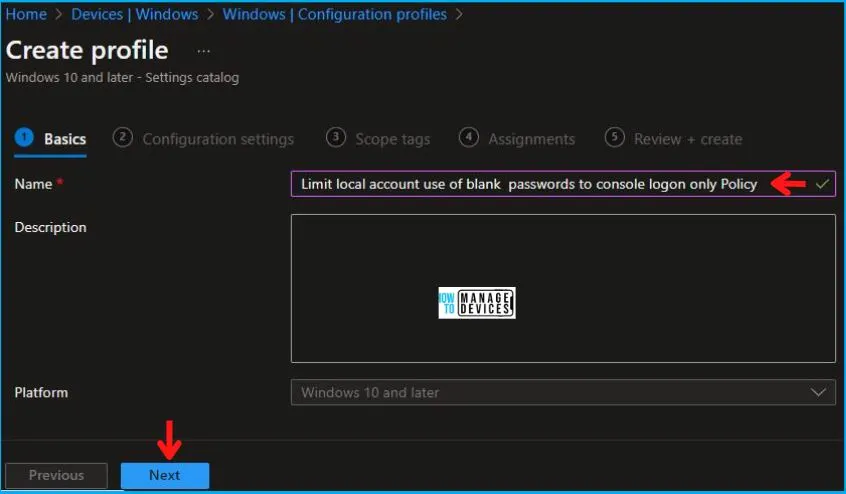Click the step 5 circle icon
Screen dimensions: 846x494
615,137
